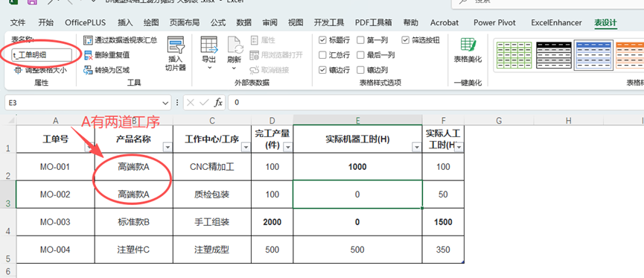Open filter dropdown for 完工产量(件) column
Image resolution: width=644 pixels, height=278 pixels.
pyautogui.click(x=288, y=148)
